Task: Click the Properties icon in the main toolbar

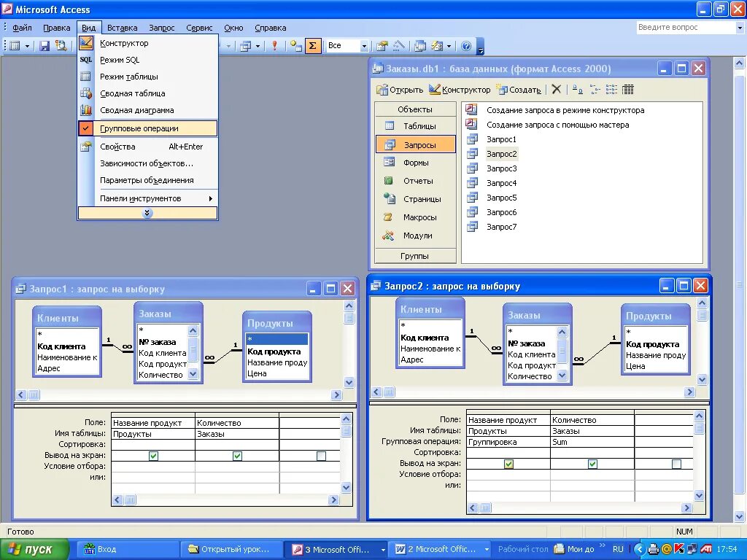Action: (x=382, y=46)
